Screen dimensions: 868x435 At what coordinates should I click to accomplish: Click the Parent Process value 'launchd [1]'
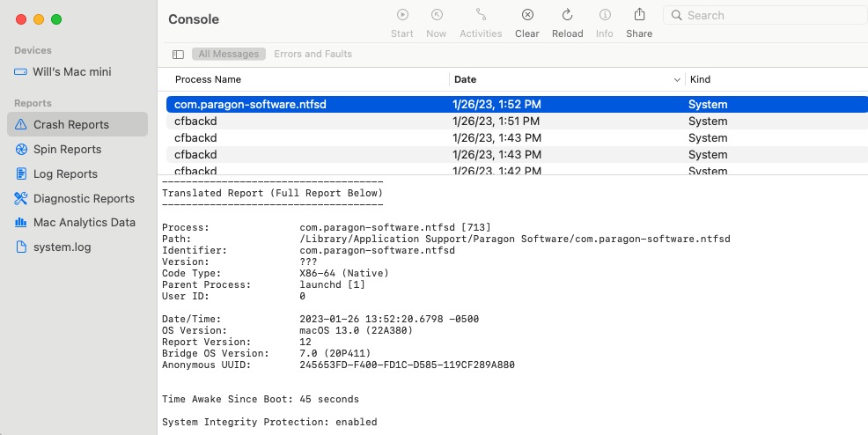pos(332,285)
